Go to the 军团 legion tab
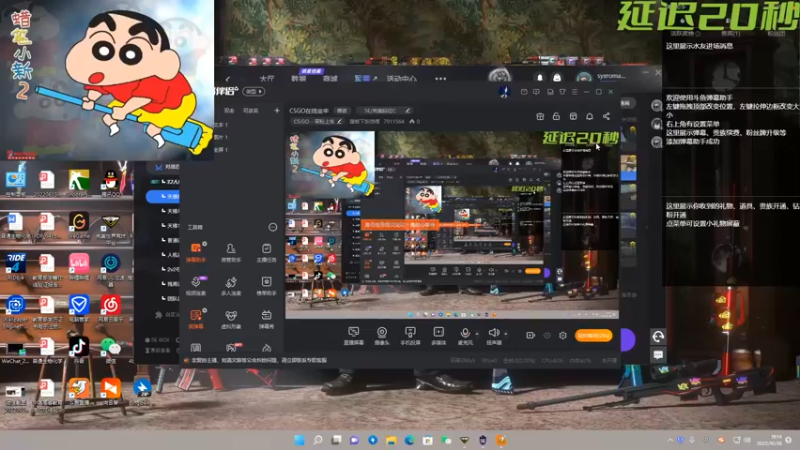 tap(362, 79)
